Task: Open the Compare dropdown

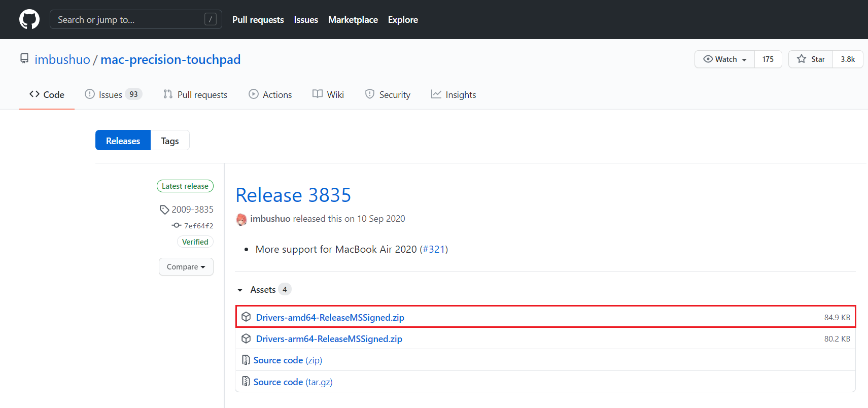Action: pyautogui.click(x=186, y=266)
